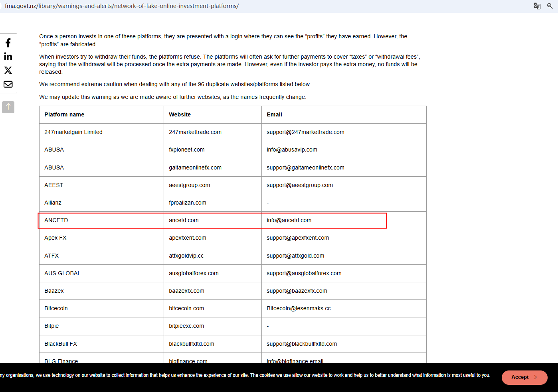Viewport: 558px width, 392px height.
Task: Select ANCETD platform cell
Action: (x=101, y=220)
